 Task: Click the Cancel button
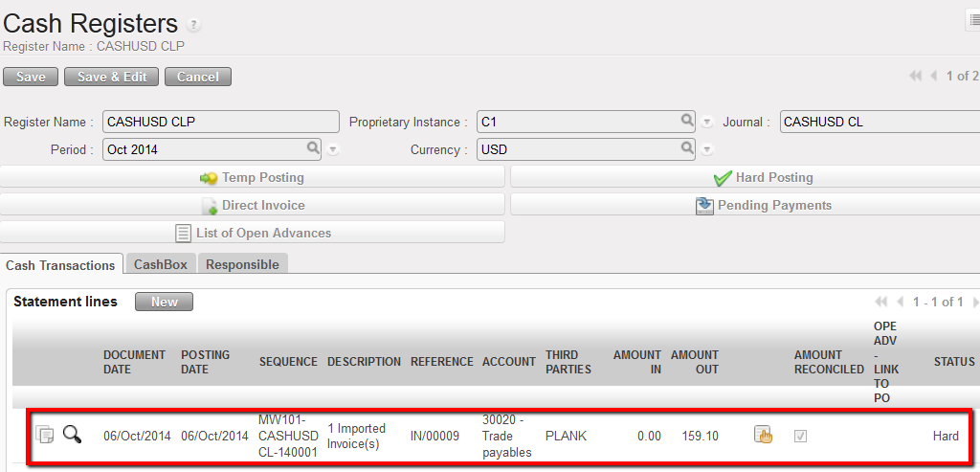(x=198, y=77)
